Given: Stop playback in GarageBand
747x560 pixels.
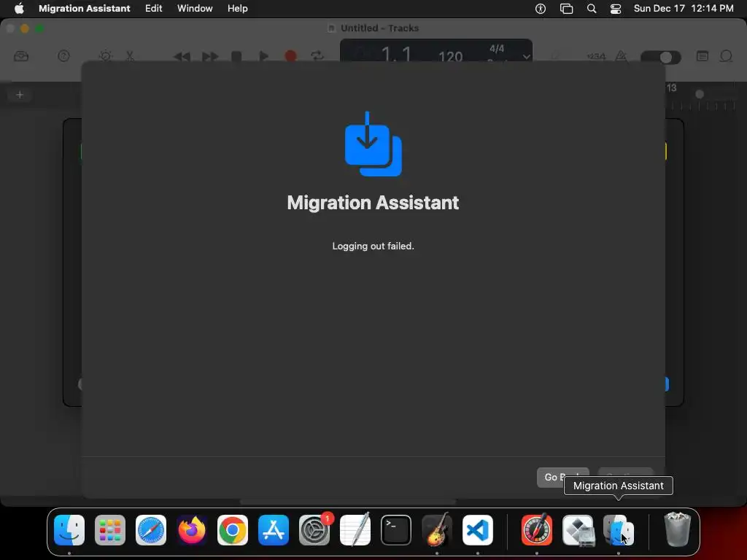Looking at the screenshot, I should [236, 57].
